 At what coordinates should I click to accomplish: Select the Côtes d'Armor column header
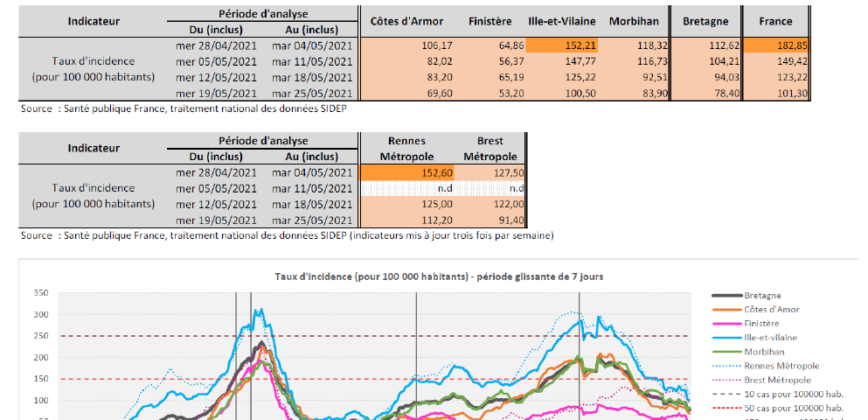click(x=406, y=21)
